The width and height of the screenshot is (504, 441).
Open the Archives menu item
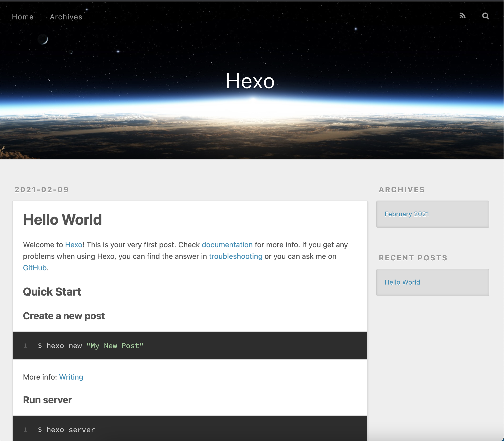[x=66, y=17]
